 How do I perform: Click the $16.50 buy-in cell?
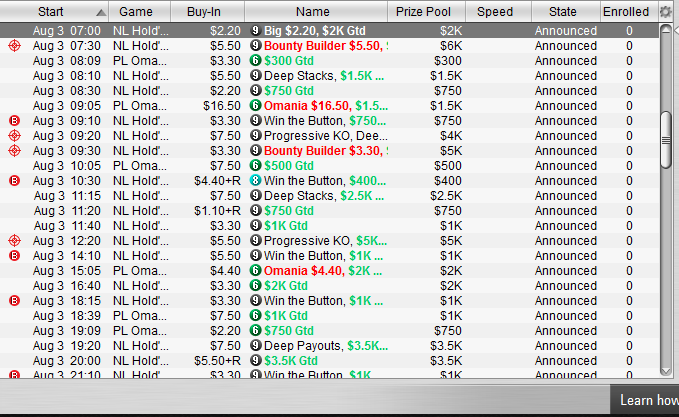pos(222,106)
